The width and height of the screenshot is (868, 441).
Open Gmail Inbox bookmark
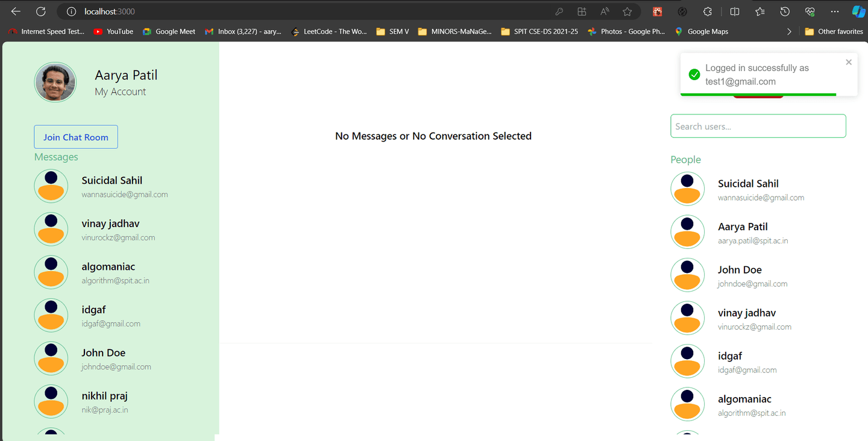coord(243,31)
